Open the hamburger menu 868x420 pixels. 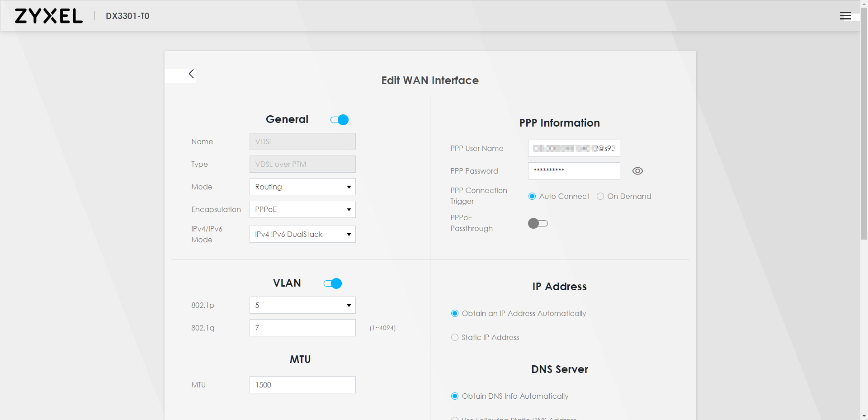[x=845, y=16]
